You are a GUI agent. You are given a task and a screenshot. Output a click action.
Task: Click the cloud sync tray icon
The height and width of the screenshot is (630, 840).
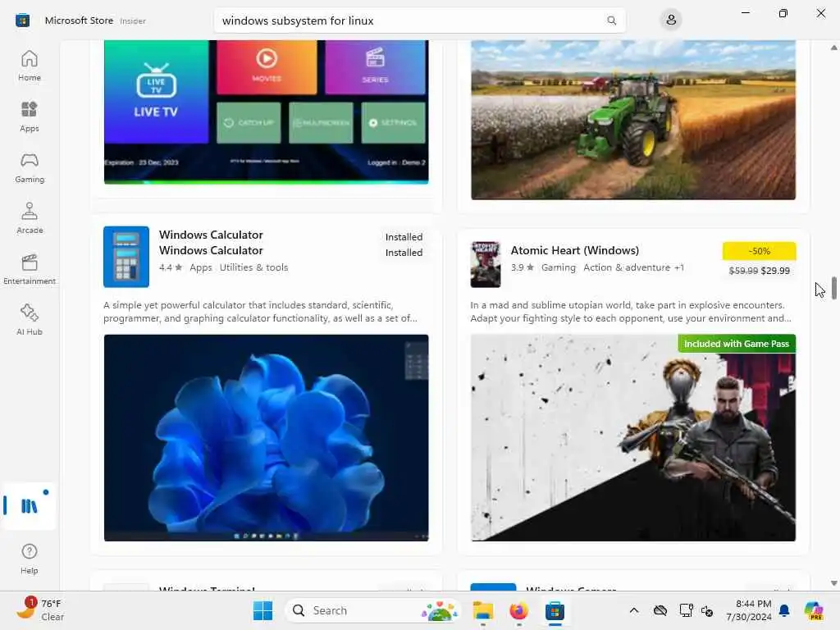pos(660,610)
